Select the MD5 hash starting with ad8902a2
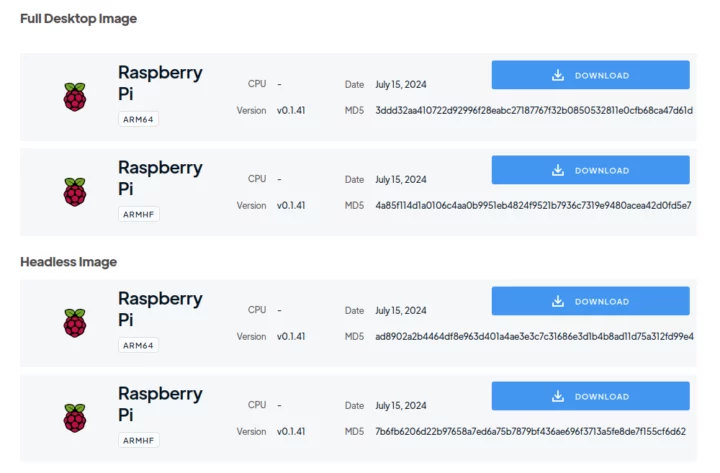 coord(534,337)
